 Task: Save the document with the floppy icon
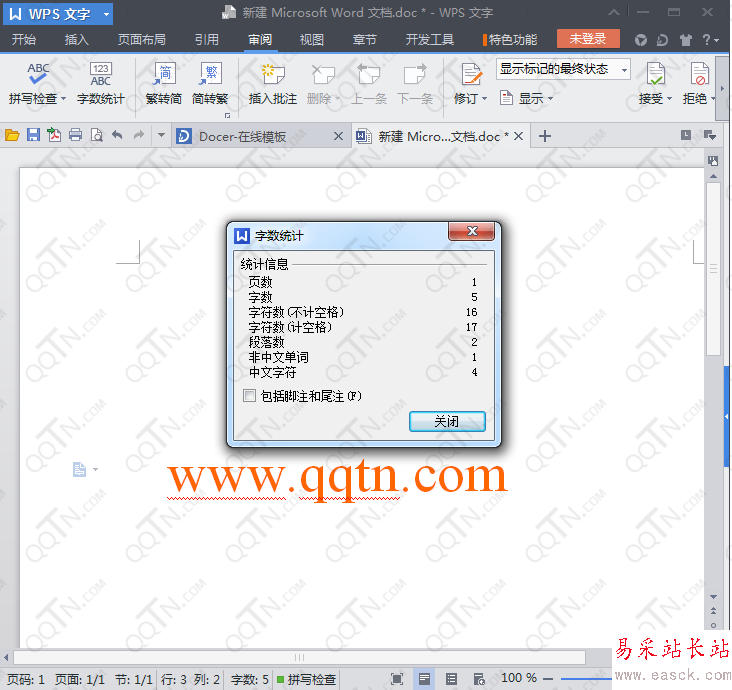click(33, 135)
